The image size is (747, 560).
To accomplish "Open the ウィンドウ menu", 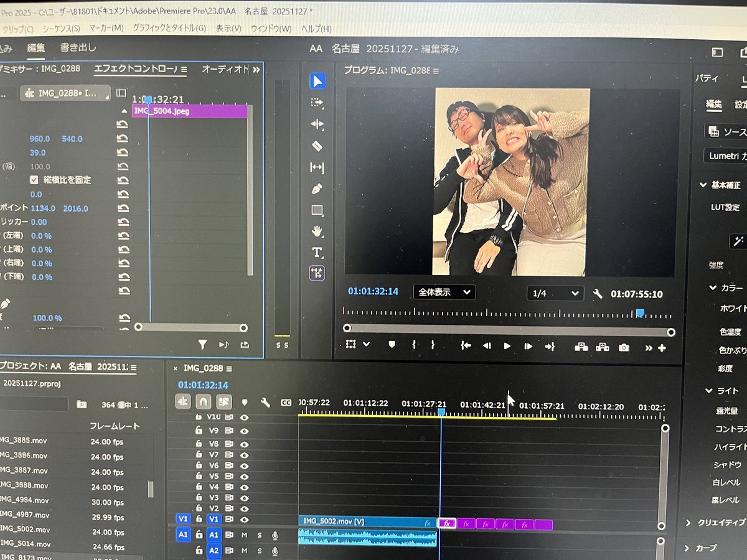I will [271, 29].
